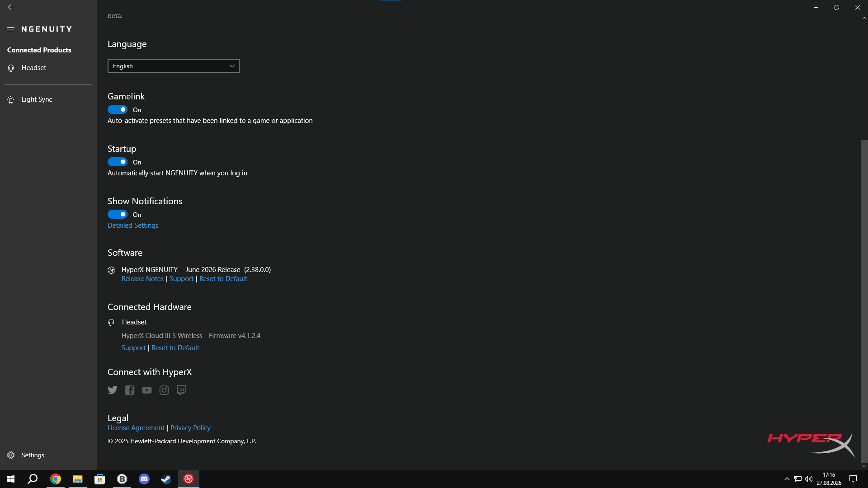Open the network icon in system tray

coord(798,479)
